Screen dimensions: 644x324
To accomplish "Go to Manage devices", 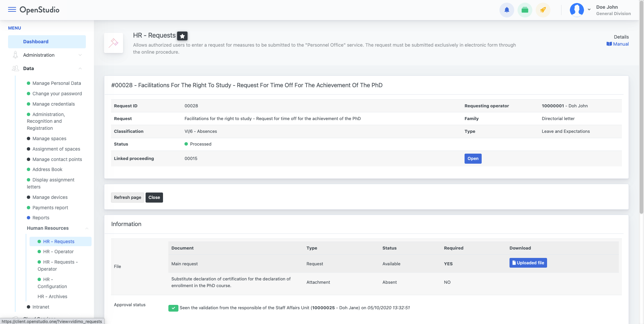I will (x=50, y=197).
